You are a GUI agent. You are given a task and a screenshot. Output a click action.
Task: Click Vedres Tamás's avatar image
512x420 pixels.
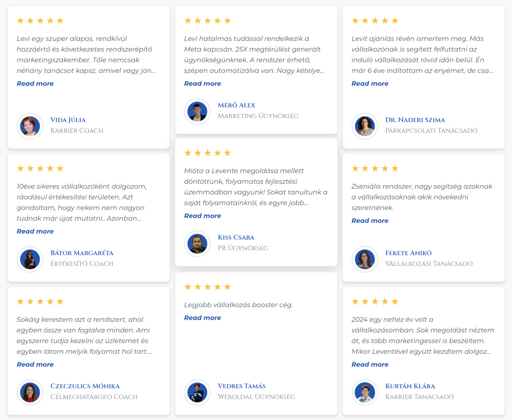tap(197, 392)
